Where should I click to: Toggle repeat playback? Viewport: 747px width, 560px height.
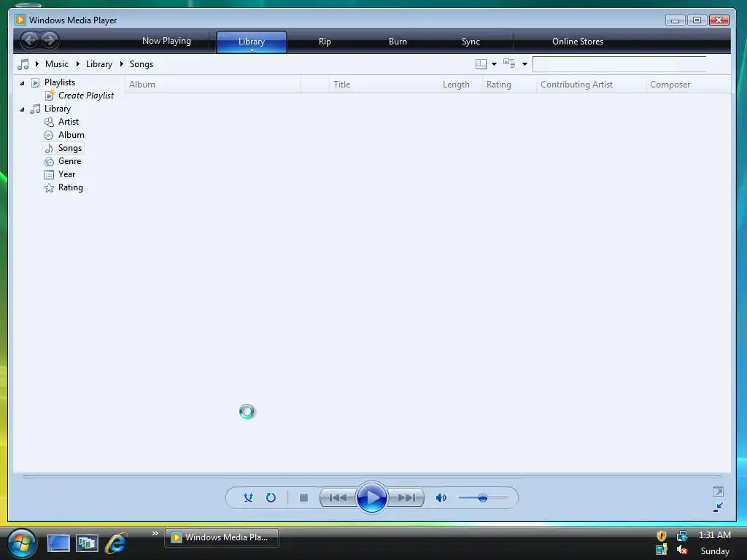(x=271, y=497)
